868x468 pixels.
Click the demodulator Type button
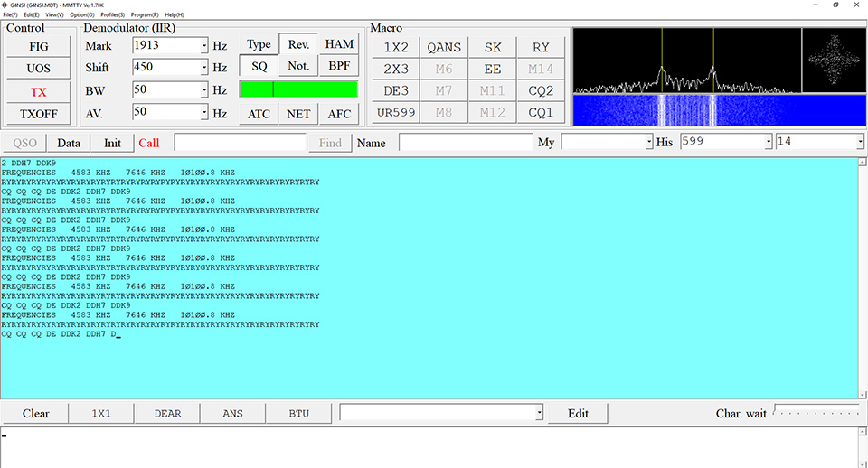point(259,44)
